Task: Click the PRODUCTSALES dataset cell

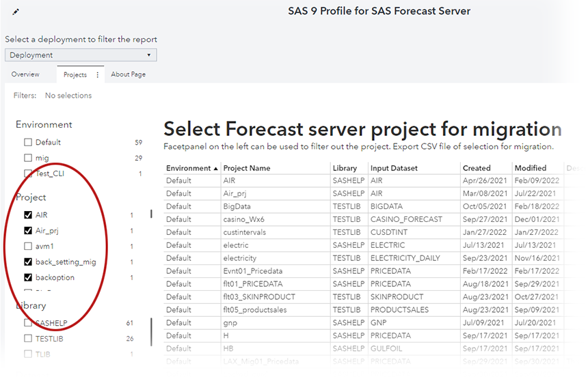Action: coord(399,310)
